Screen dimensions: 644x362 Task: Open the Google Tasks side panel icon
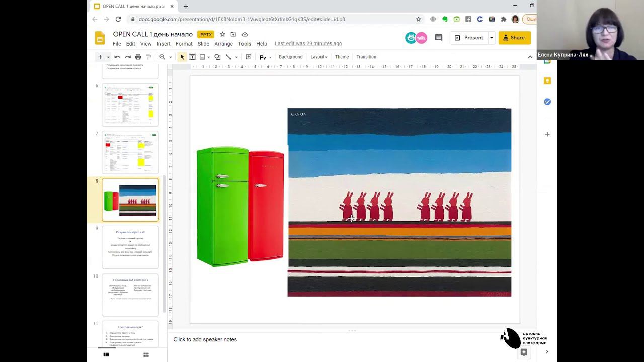pyautogui.click(x=547, y=102)
